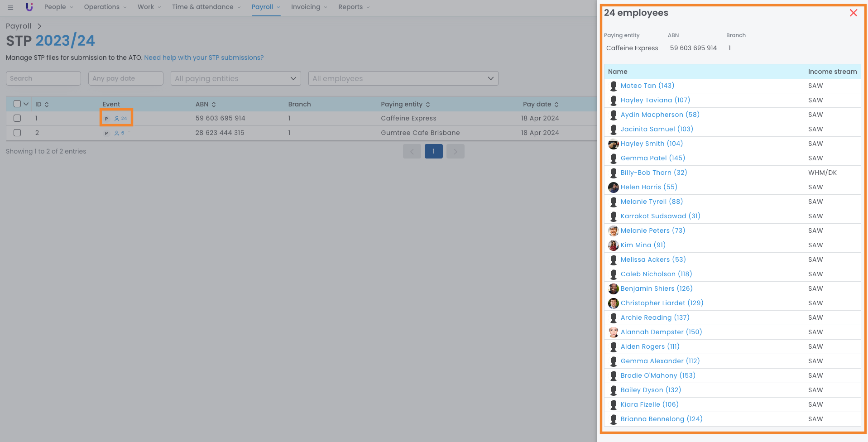Viewport: 868px width, 442px height.
Task: Toggle the select-all header checkbox
Action: (17, 104)
